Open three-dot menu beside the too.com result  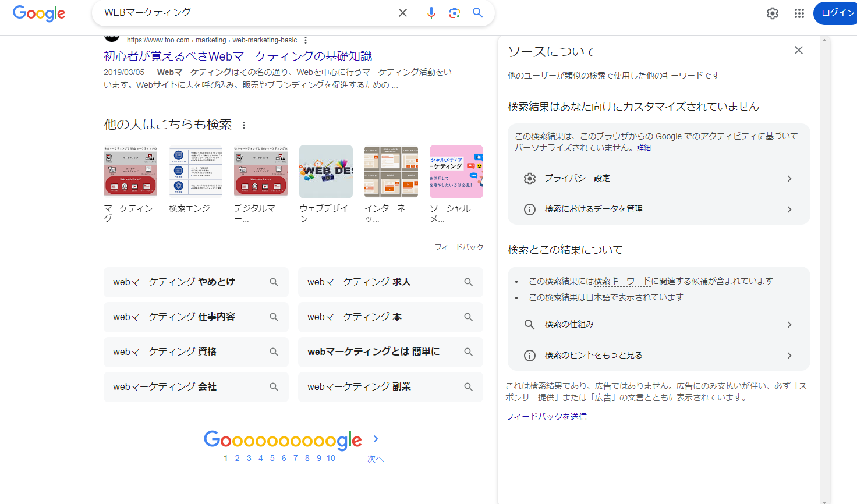[x=306, y=40]
